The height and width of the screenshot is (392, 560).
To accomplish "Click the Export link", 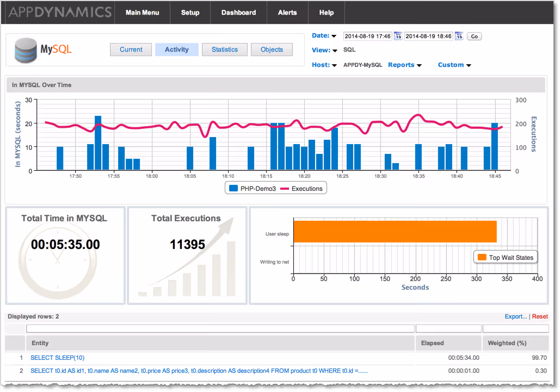I will pos(516,316).
